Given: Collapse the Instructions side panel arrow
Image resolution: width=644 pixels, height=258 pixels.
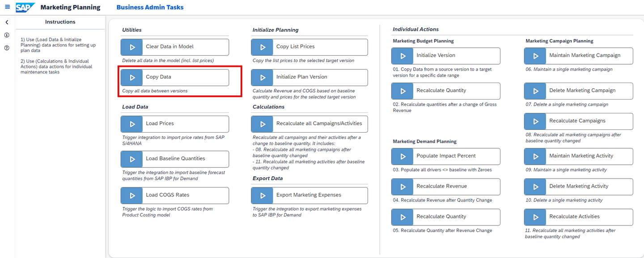Looking at the screenshot, I should tap(7, 22).
